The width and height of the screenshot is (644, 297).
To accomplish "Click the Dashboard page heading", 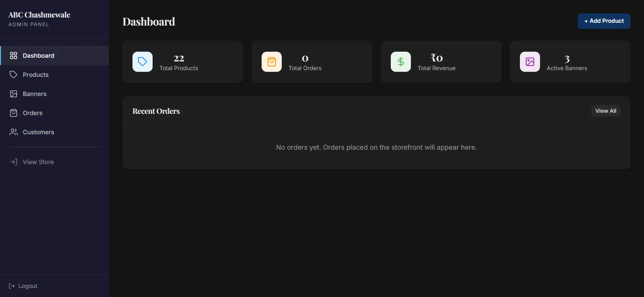I will click(x=149, y=22).
